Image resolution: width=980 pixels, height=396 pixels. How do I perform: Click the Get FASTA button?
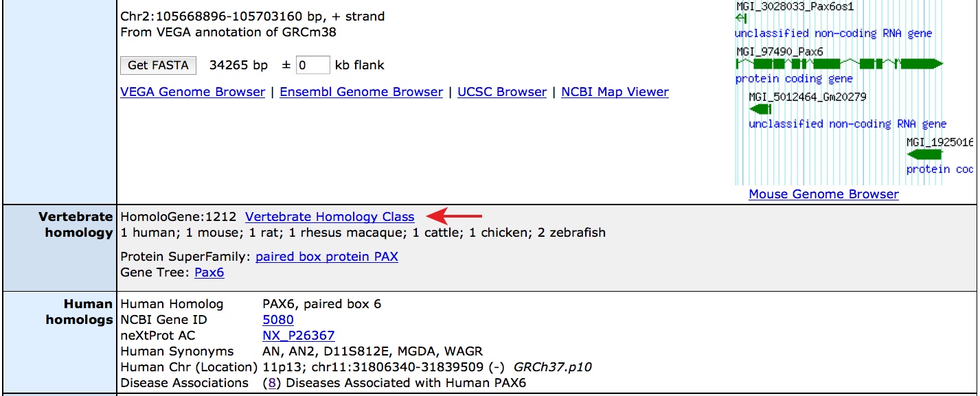[158, 65]
